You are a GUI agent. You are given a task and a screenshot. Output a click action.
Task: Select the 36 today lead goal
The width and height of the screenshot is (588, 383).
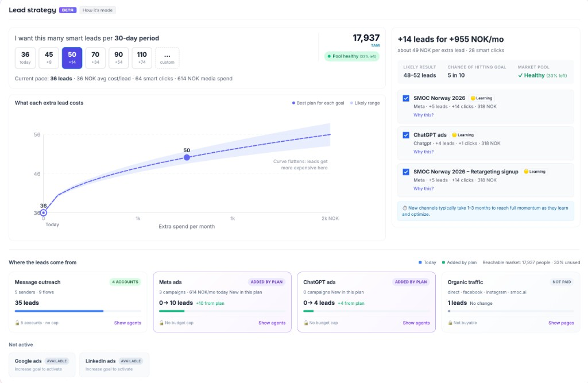(x=25, y=58)
